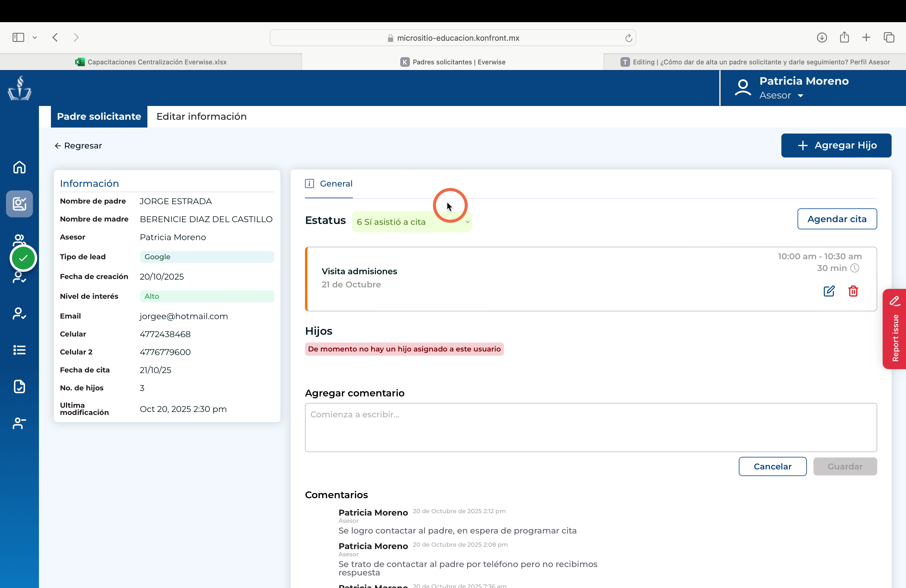906x588 pixels.
Task: Go back in Safari
Action: (x=55, y=37)
